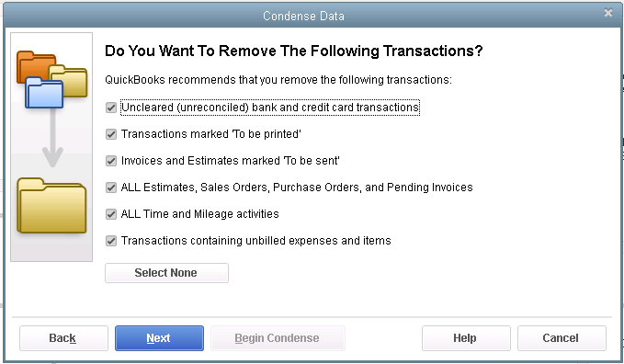Click the Select None button
This screenshot has width=624, height=364.
(x=166, y=273)
